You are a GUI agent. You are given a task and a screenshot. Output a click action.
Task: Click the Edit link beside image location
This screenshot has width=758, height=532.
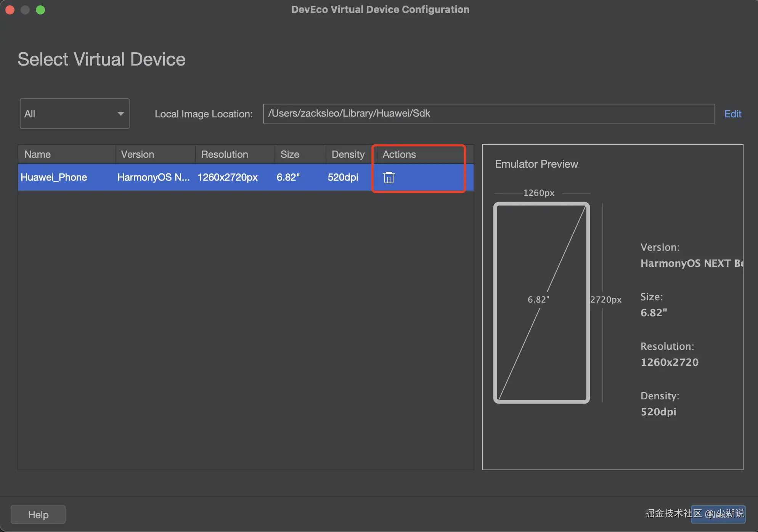click(x=732, y=114)
